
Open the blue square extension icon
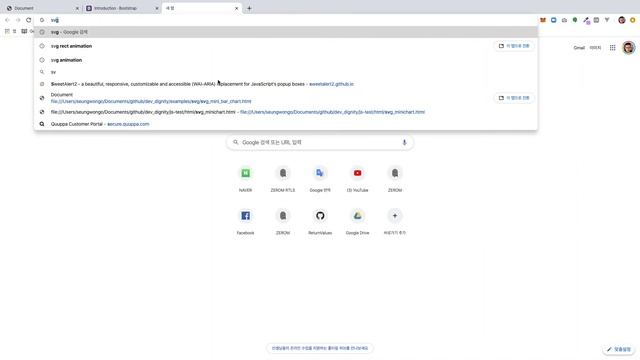pos(553,20)
